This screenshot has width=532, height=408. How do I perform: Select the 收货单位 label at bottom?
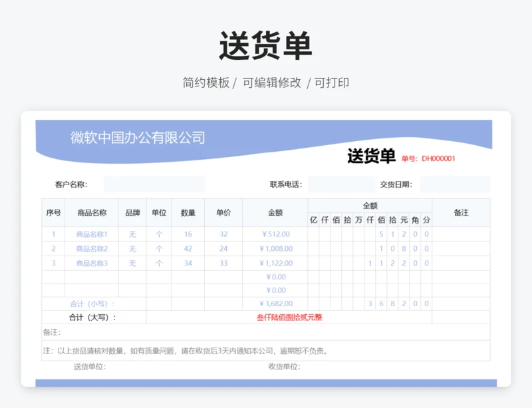[284, 367]
